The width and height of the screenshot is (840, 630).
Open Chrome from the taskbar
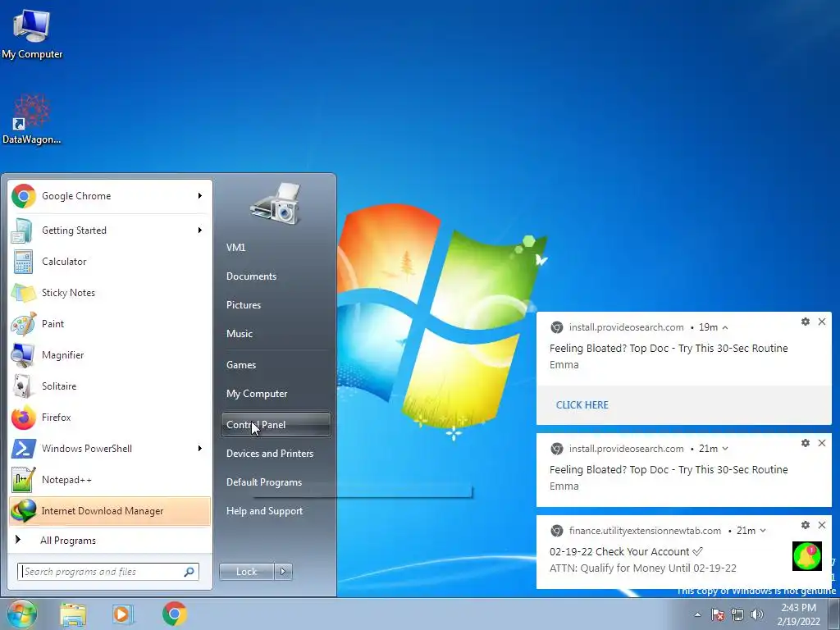(x=174, y=614)
